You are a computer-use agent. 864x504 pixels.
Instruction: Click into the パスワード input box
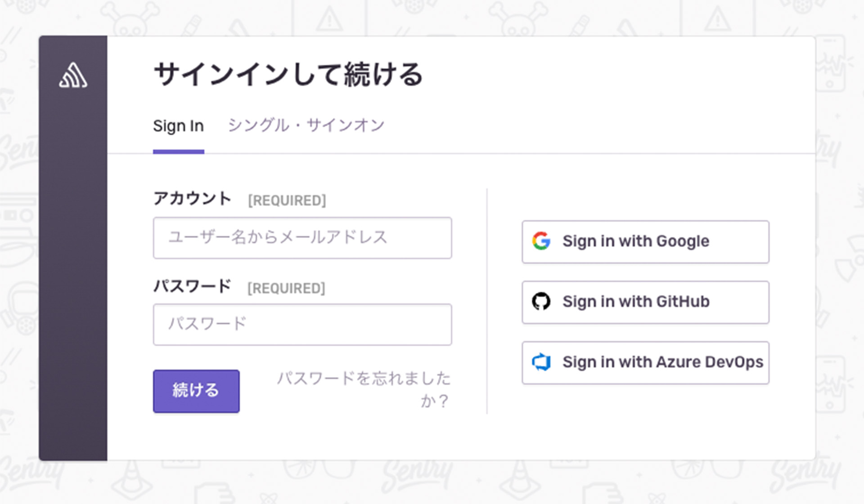[302, 324]
